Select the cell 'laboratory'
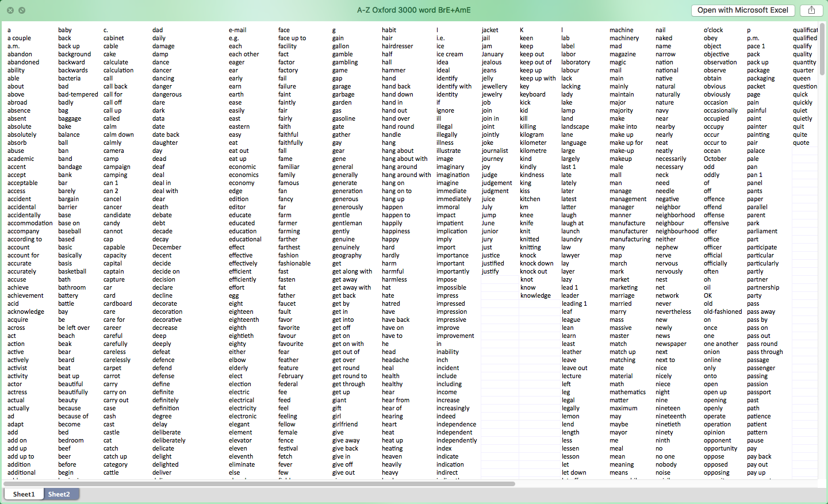Screen dimensions: 828x504 pos(576,62)
